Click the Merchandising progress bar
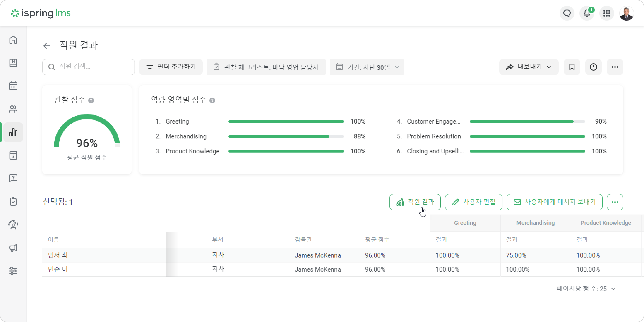This screenshot has height=322, width=644. (286, 137)
